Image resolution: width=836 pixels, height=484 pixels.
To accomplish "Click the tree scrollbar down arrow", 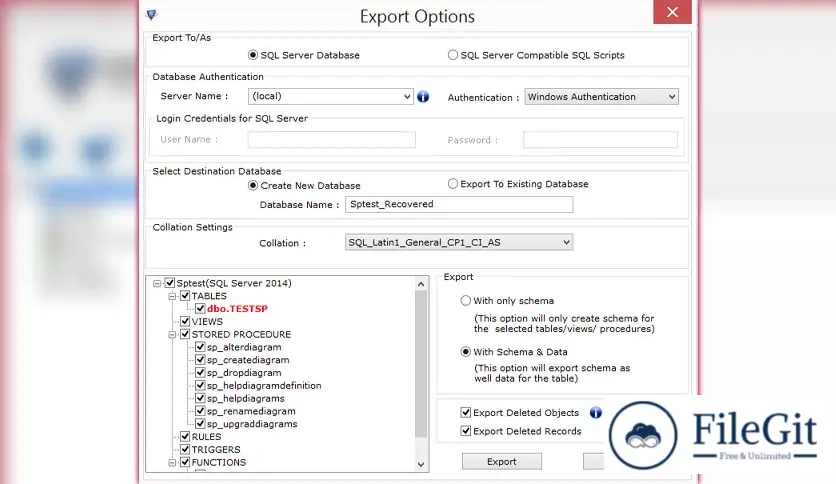I will click(x=421, y=464).
